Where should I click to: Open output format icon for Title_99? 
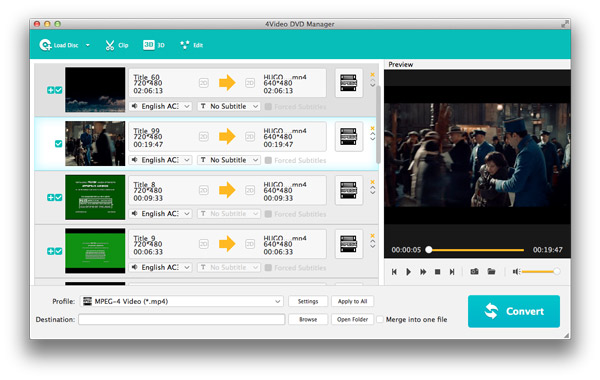pyautogui.click(x=348, y=137)
